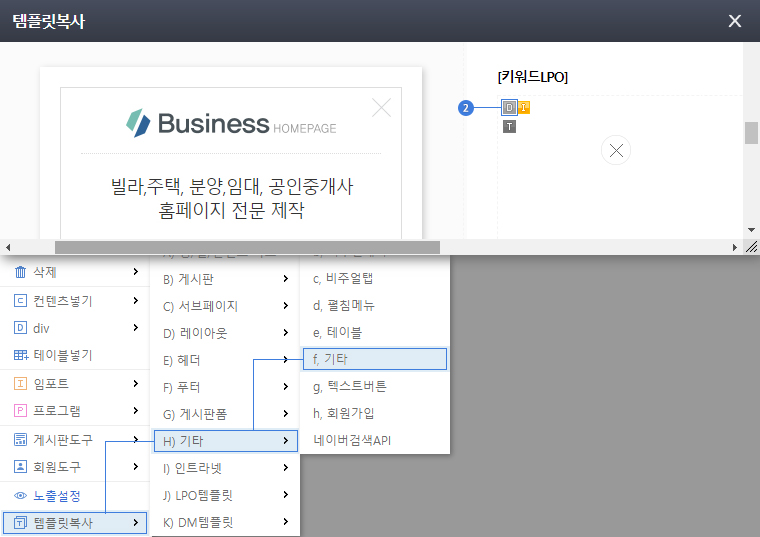Click the 테이블넣기 table icon
This screenshot has height=537, width=760.
point(20,355)
